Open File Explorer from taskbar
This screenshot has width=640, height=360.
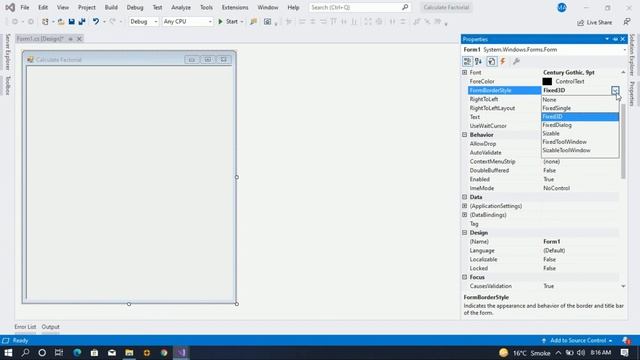click(x=129, y=353)
